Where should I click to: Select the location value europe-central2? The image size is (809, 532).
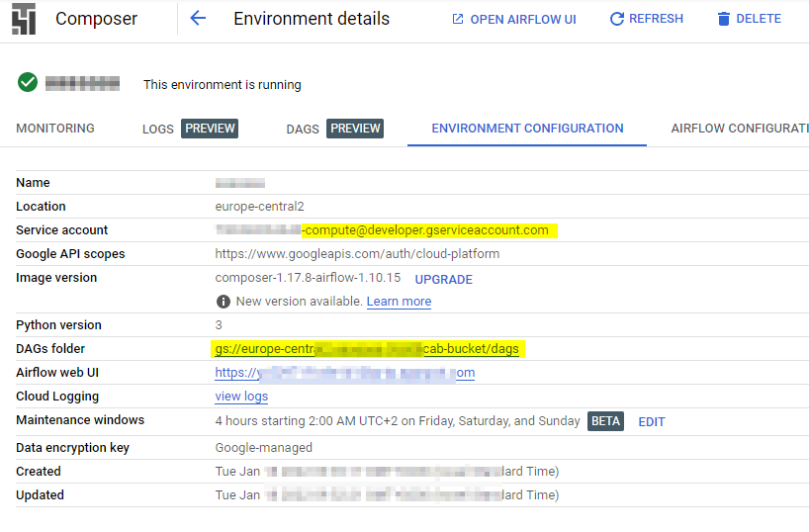tap(259, 207)
